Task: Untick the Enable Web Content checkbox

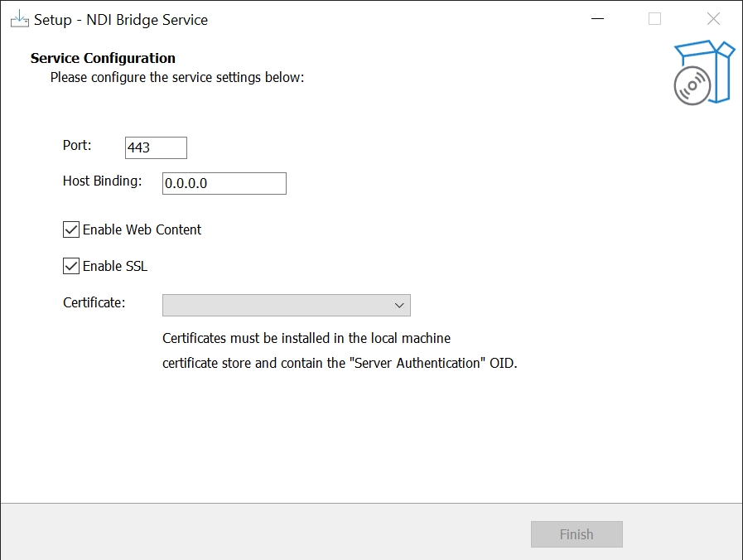Action: (71, 229)
